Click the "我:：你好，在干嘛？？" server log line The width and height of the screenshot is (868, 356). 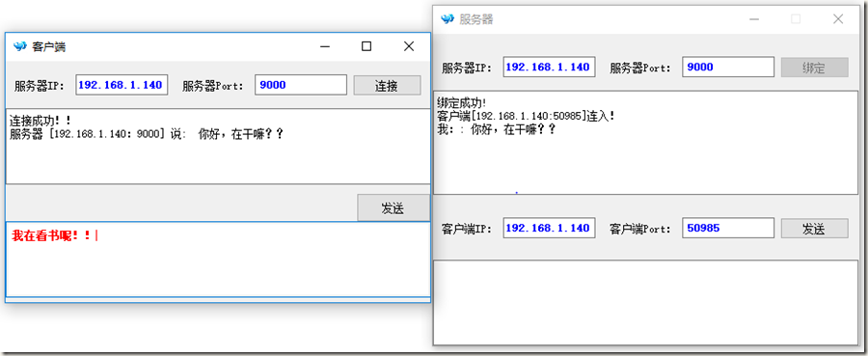pyautogui.click(x=496, y=130)
